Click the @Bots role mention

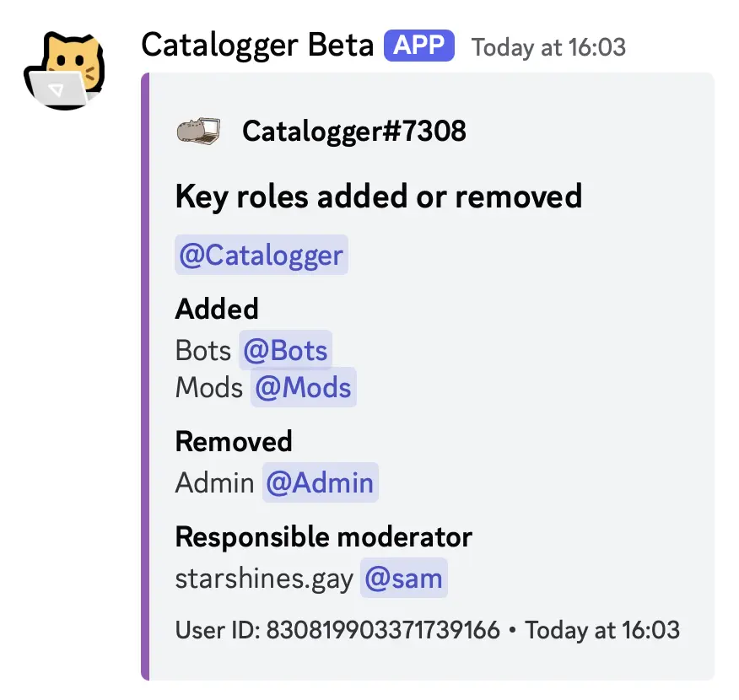click(x=286, y=350)
